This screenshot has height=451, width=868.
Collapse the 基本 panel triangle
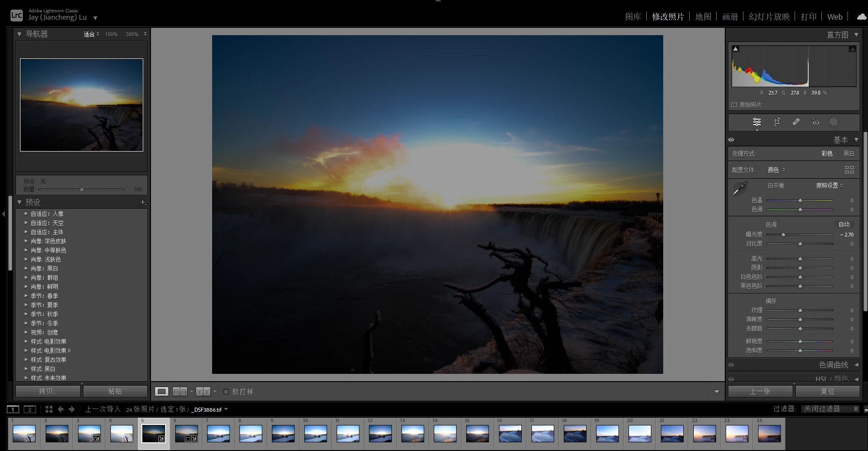pos(856,140)
